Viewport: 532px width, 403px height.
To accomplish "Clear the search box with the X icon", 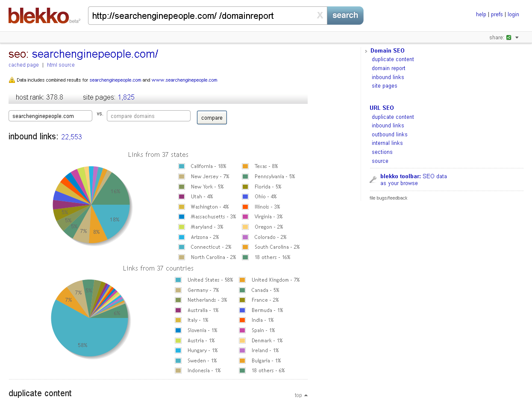I will (320, 16).
